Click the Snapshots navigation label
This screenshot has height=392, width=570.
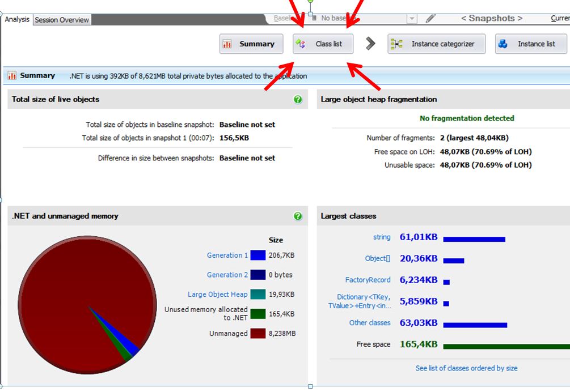[492, 18]
